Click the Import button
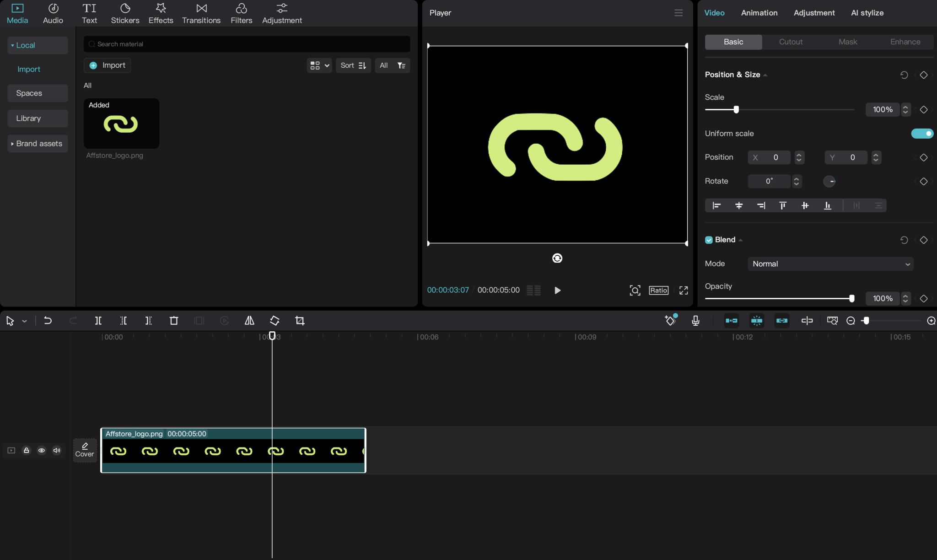Screen dimensions: 937x560 [108, 65]
